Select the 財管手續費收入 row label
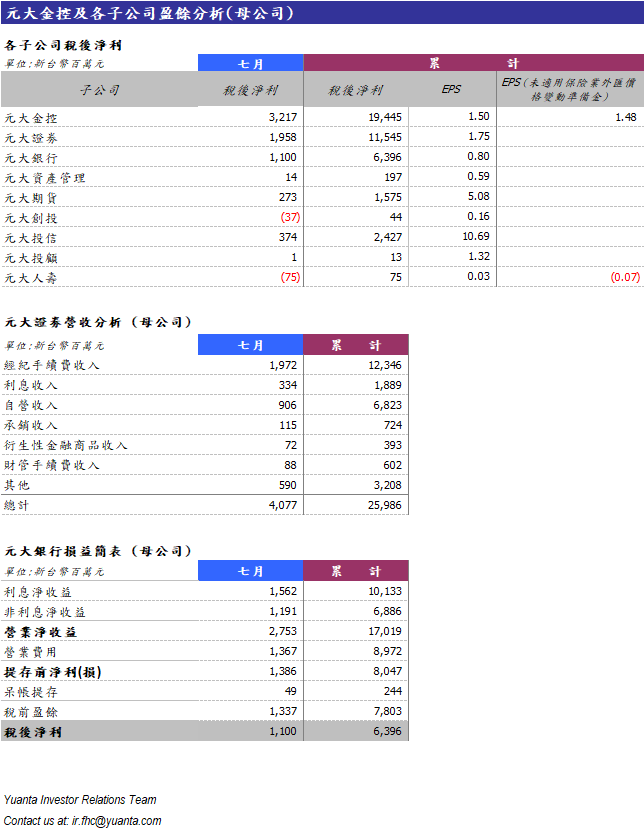Image resolution: width=644 pixels, height=831 pixels. 51,465
